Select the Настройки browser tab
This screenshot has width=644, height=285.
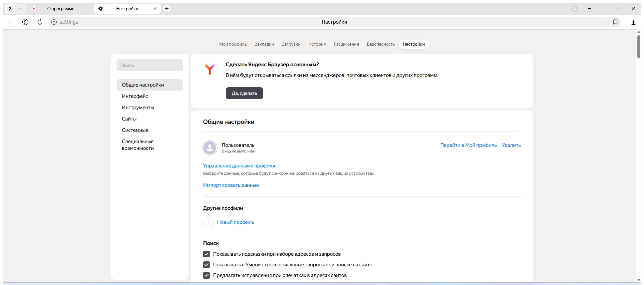pyautogui.click(x=127, y=9)
